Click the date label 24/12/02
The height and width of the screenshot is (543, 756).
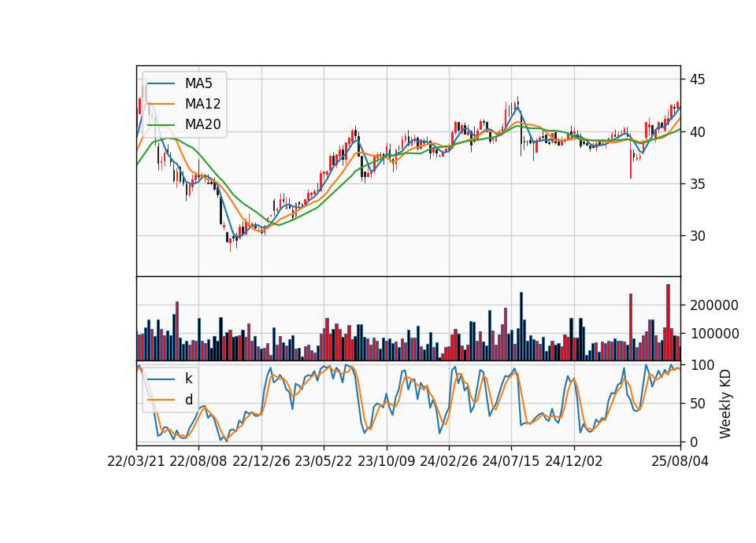click(x=574, y=461)
